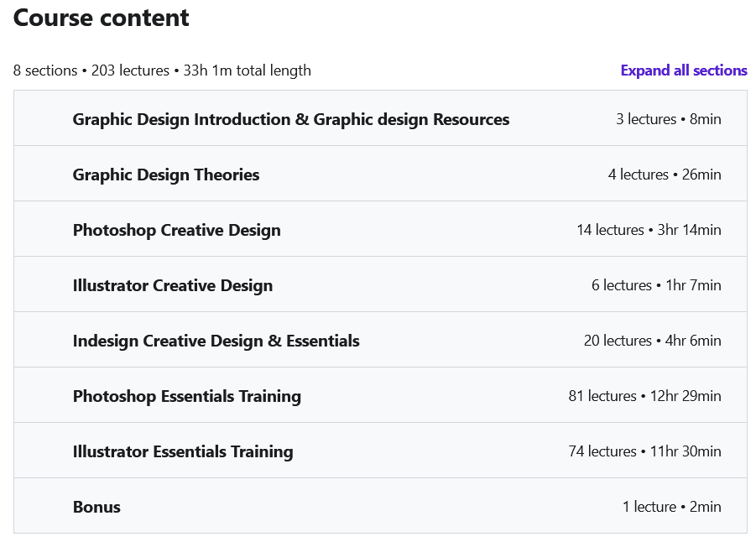Click the '20 lectures • 4hr 6min' text

click(652, 341)
